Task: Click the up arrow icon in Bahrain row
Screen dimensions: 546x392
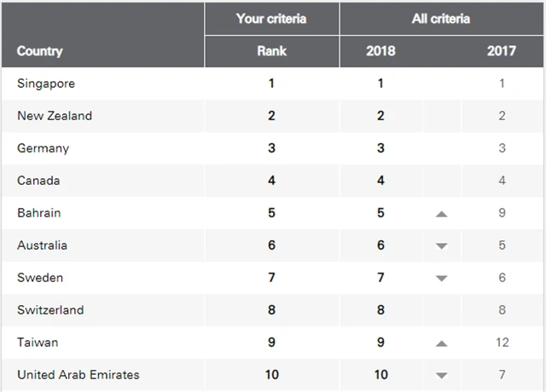Action: click(x=441, y=214)
